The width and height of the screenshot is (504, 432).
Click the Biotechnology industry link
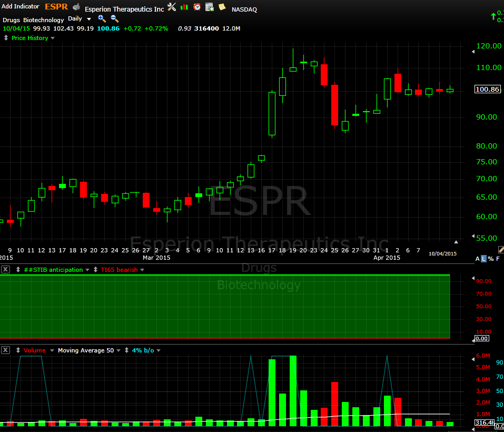click(x=44, y=20)
